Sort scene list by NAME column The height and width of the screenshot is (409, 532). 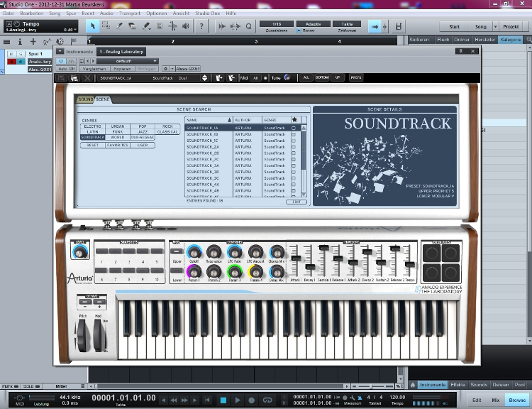[x=209, y=120]
